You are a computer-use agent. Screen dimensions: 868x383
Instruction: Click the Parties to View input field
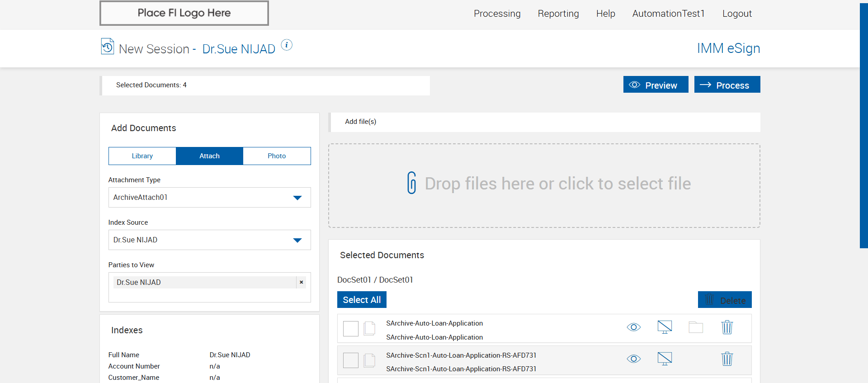(x=210, y=288)
